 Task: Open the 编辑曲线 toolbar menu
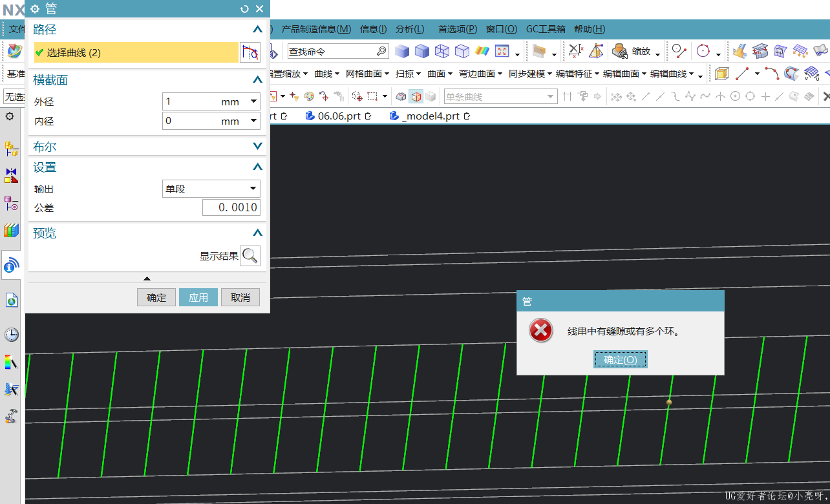[x=672, y=74]
